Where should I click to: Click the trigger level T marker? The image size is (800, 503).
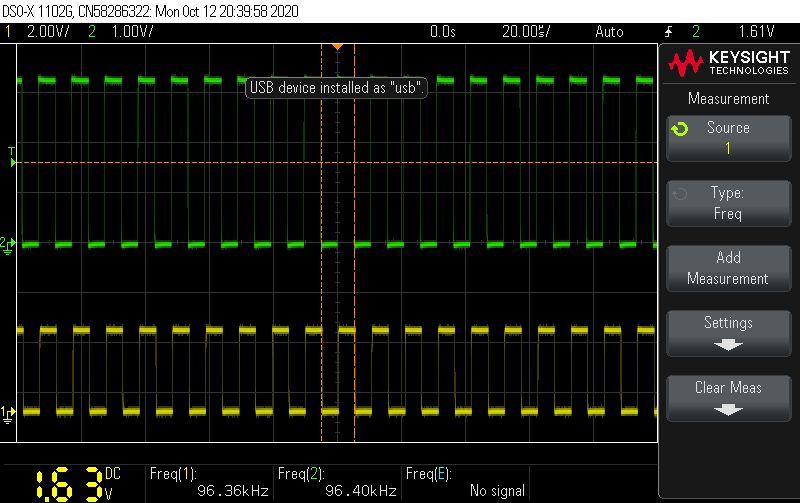(x=12, y=157)
